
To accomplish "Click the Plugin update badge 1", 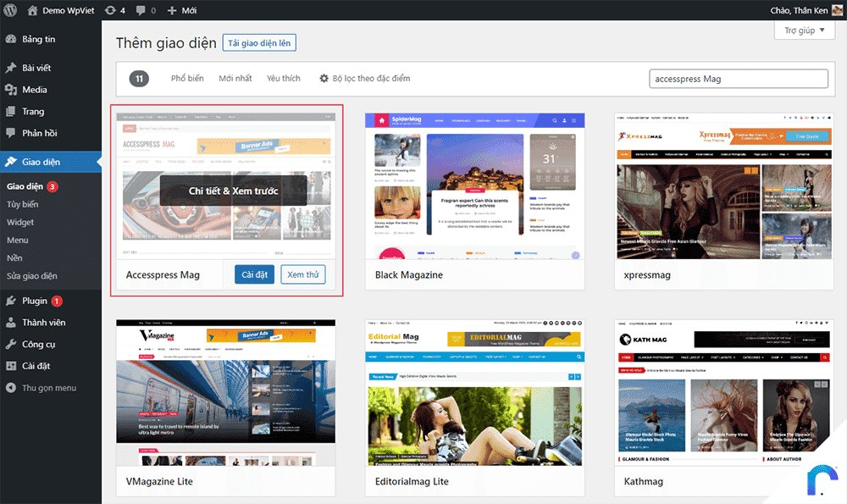I will pos(57,301).
